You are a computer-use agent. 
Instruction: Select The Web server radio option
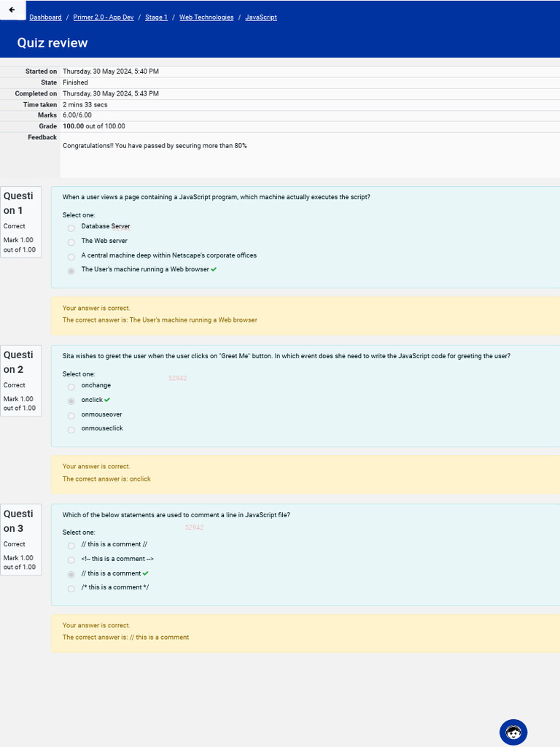71,242
